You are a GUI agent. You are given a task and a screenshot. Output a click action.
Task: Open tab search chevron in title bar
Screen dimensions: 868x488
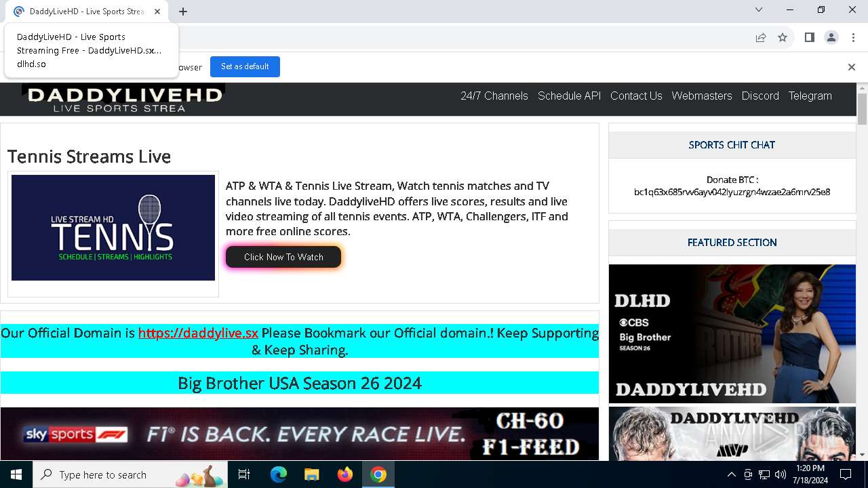[759, 9]
